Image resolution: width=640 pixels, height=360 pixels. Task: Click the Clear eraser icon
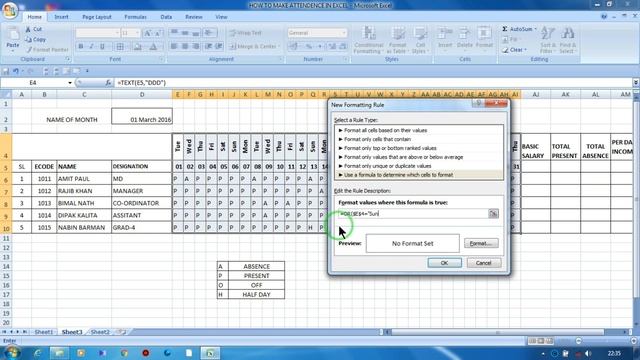pos(505,50)
